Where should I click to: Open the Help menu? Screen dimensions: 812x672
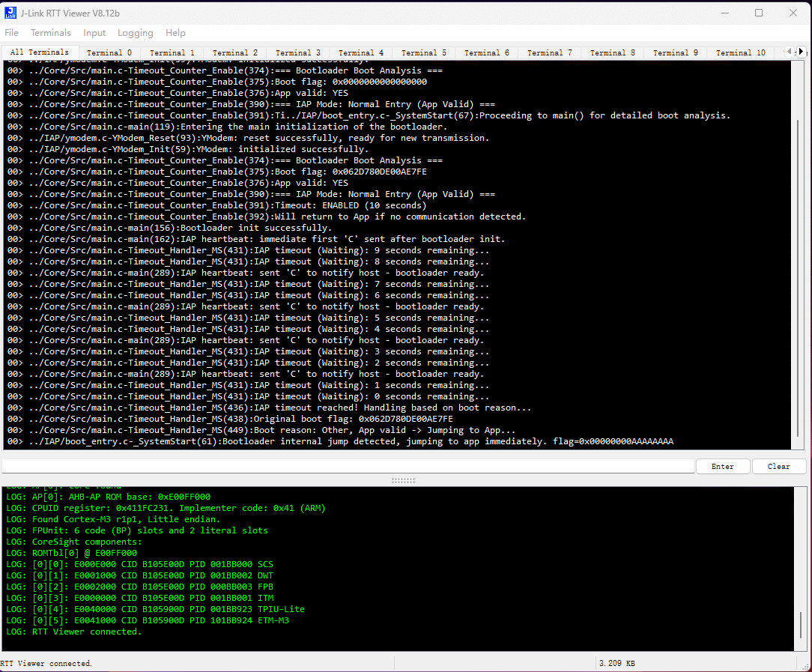coord(175,33)
